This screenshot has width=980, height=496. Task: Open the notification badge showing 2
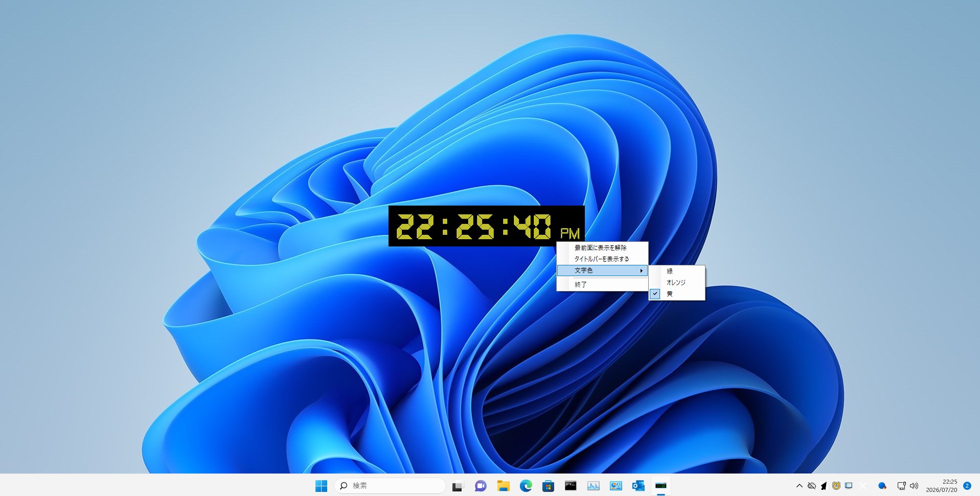(x=967, y=486)
